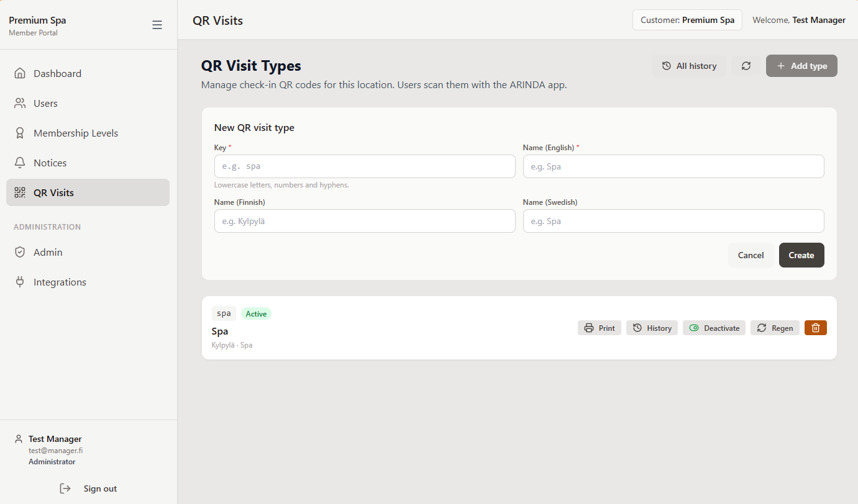The width and height of the screenshot is (858, 504).
Task: Select Admin under the Administration section
Action: tap(48, 252)
